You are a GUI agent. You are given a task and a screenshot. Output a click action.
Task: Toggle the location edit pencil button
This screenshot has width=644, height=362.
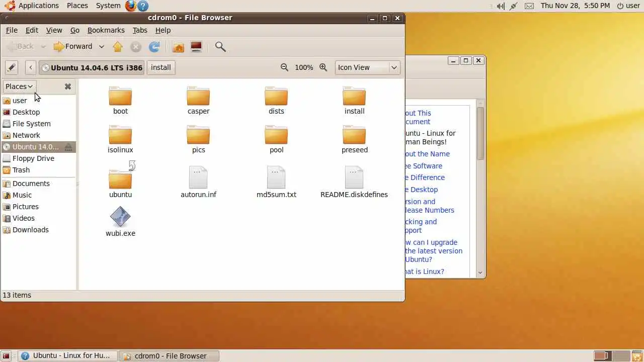coord(12,67)
